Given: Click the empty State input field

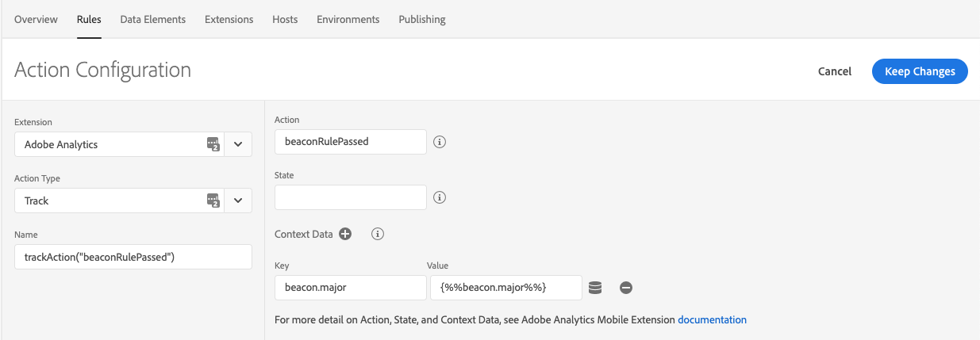Looking at the screenshot, I should pyautogui.click(x=351, y=197).
